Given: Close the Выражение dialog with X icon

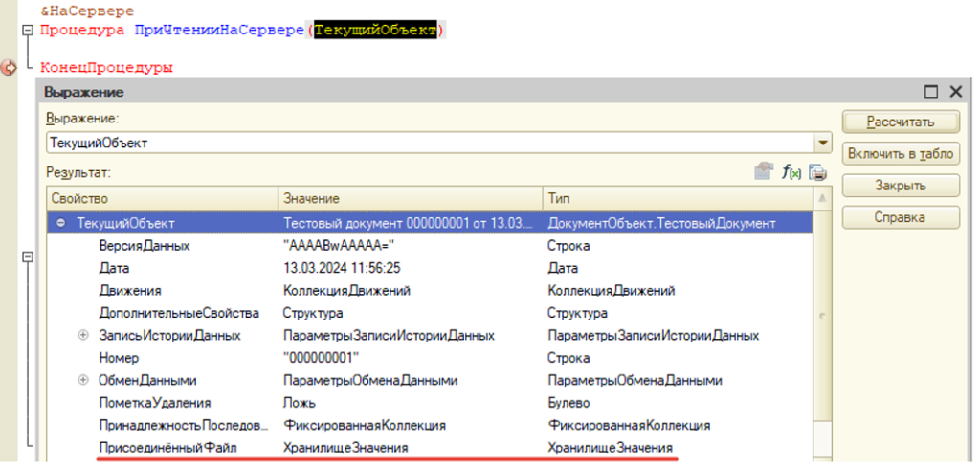Looking at the screenshot, I should click(954, 92).
